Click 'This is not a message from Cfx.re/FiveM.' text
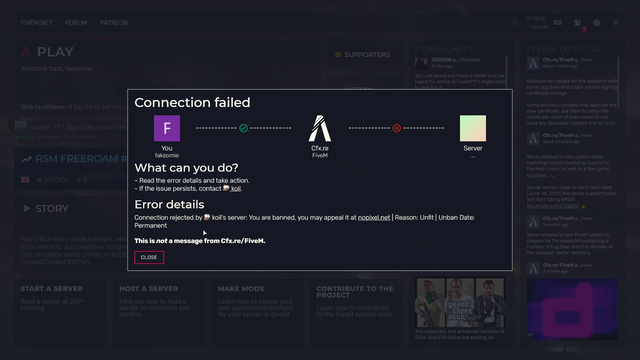This screenshot has height=360, width=640. pyautogui.click(x=200, y=241)
